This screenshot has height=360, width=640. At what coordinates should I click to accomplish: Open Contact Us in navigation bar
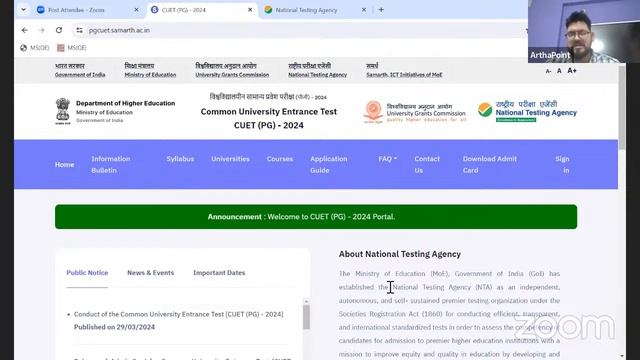pyautogui.click(x=427, y=164)
